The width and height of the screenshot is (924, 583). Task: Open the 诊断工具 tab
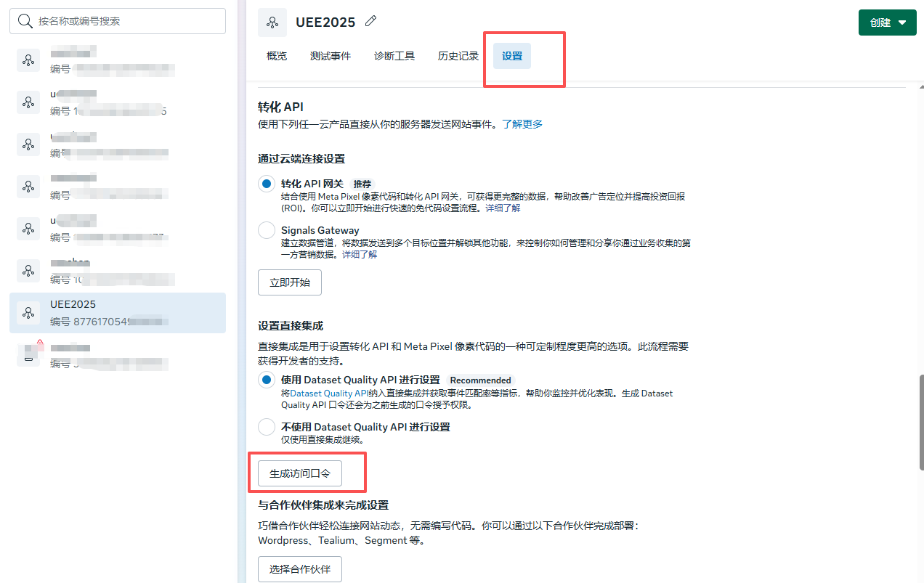click(394, 56)
